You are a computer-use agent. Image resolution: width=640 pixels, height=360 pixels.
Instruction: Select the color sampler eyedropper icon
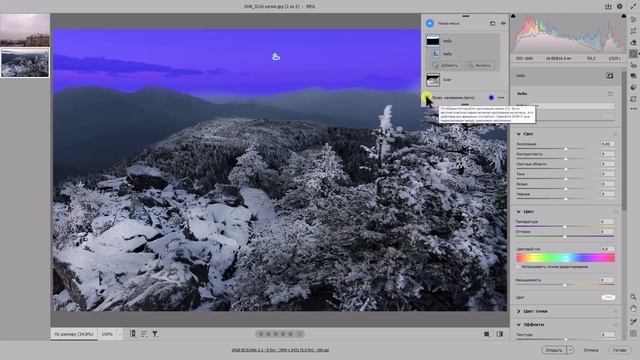[x=633, y=322]
